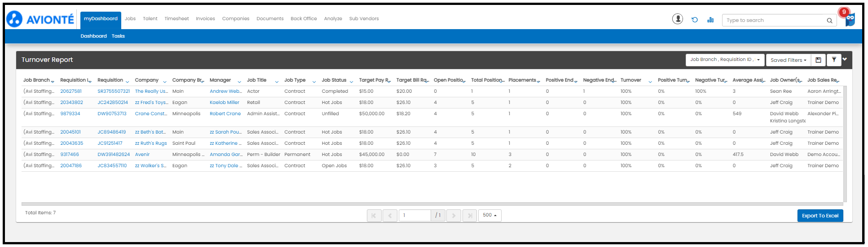Open company zz Ruth's Rugs link
This screenshot has width=868, height=247.
[151, 143]
